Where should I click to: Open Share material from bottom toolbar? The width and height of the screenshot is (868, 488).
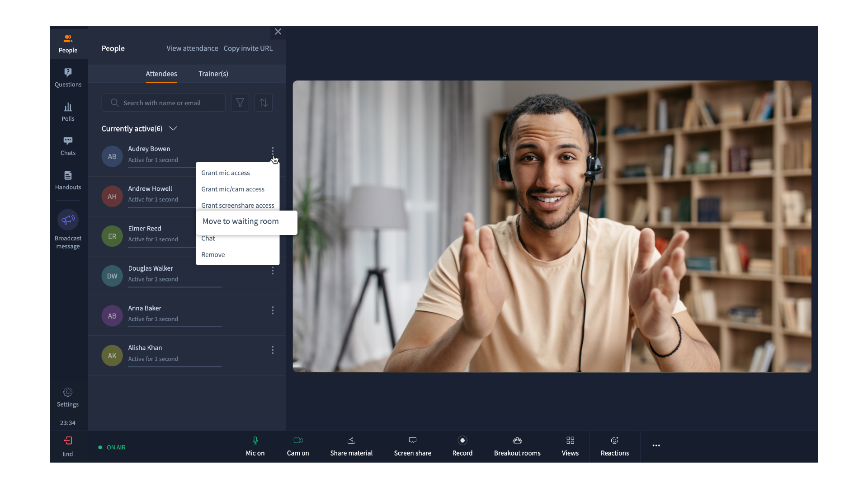(351, 446)
